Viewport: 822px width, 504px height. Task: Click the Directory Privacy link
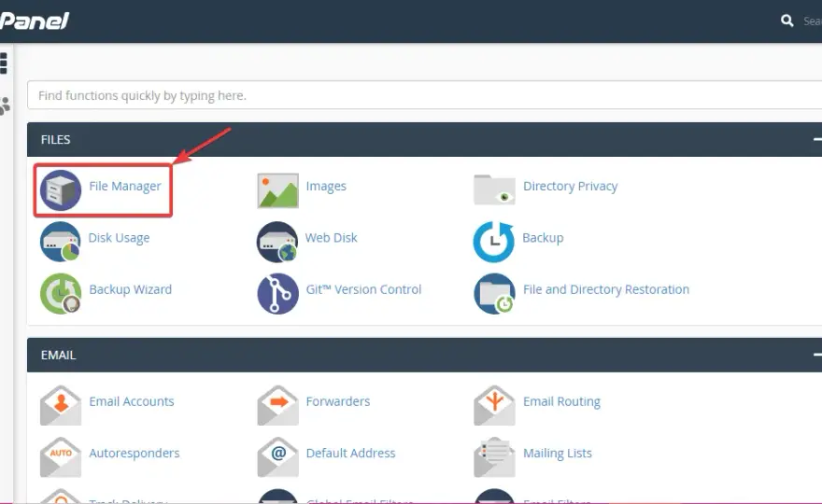point(571,186)
